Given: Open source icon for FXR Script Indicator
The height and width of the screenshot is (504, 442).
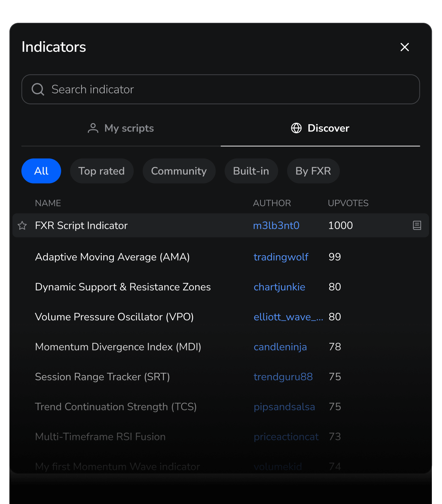Looking at the screenshot, I should click(x=417, y=226).
